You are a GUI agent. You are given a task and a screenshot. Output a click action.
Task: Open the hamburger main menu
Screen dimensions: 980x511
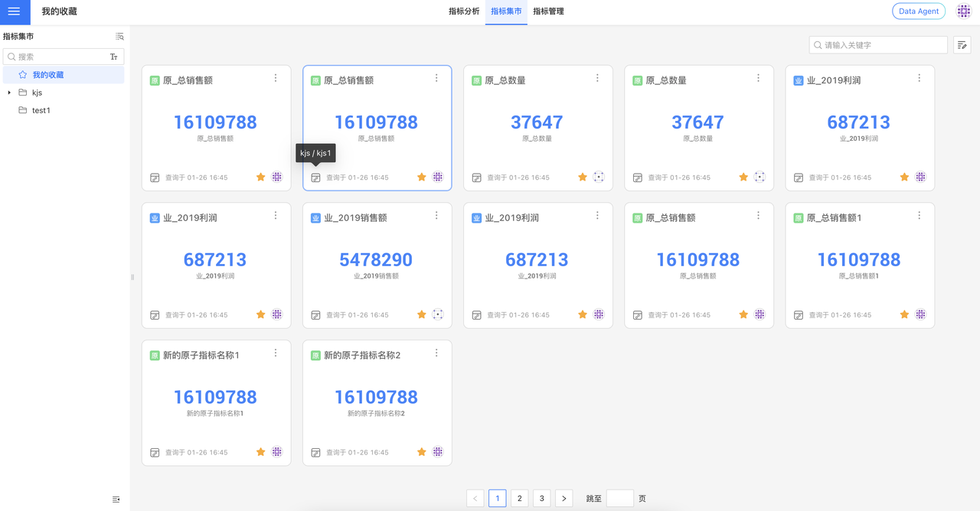[14, 11]
